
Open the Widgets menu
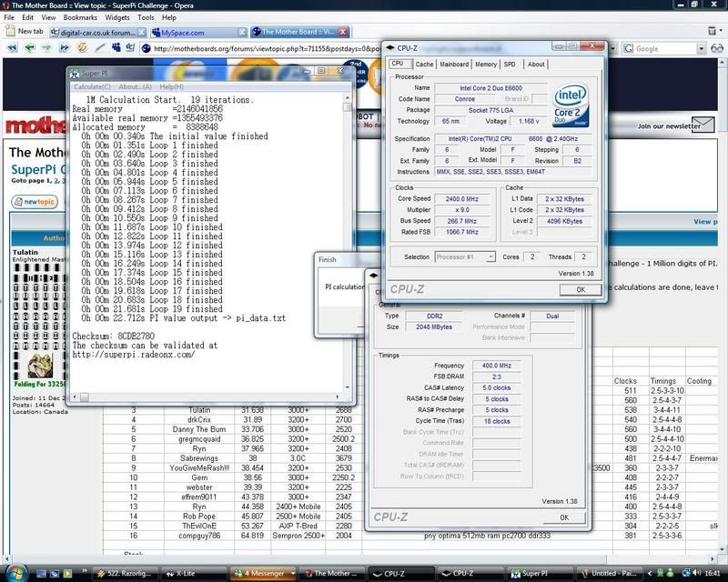point(117,17)
